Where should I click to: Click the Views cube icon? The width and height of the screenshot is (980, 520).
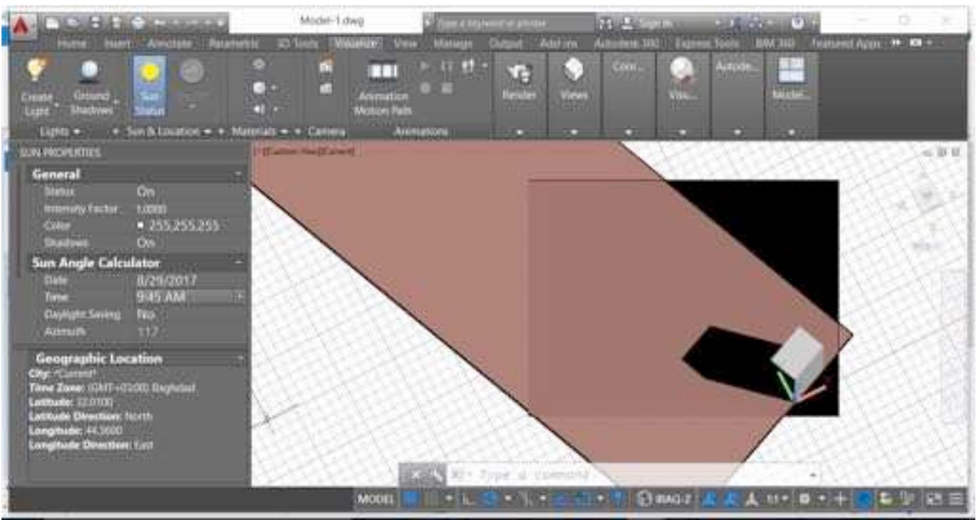coord(574,70)
